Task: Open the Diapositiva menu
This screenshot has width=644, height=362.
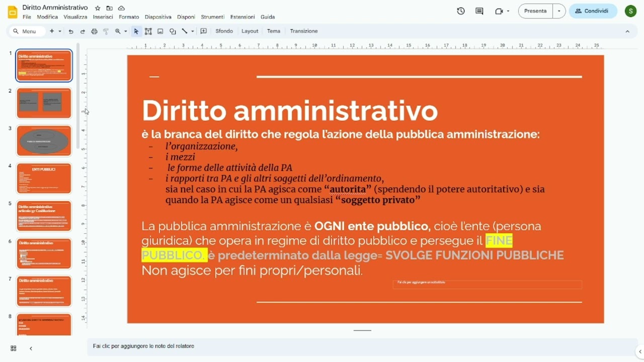Action: [158, 17]
